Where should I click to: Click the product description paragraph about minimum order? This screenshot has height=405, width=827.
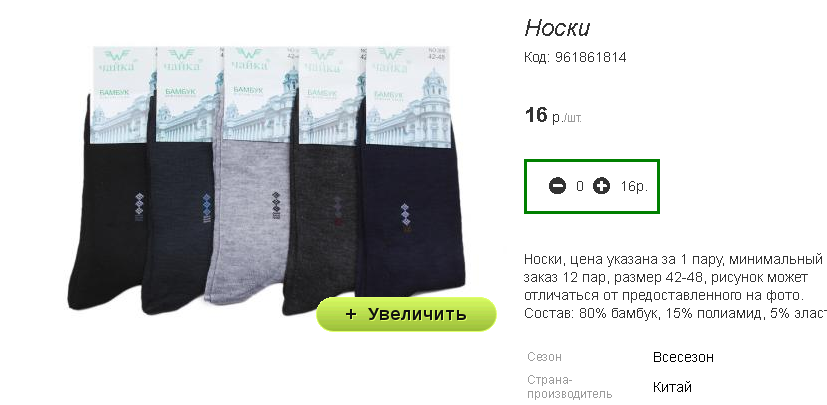(x=675, y=286)
